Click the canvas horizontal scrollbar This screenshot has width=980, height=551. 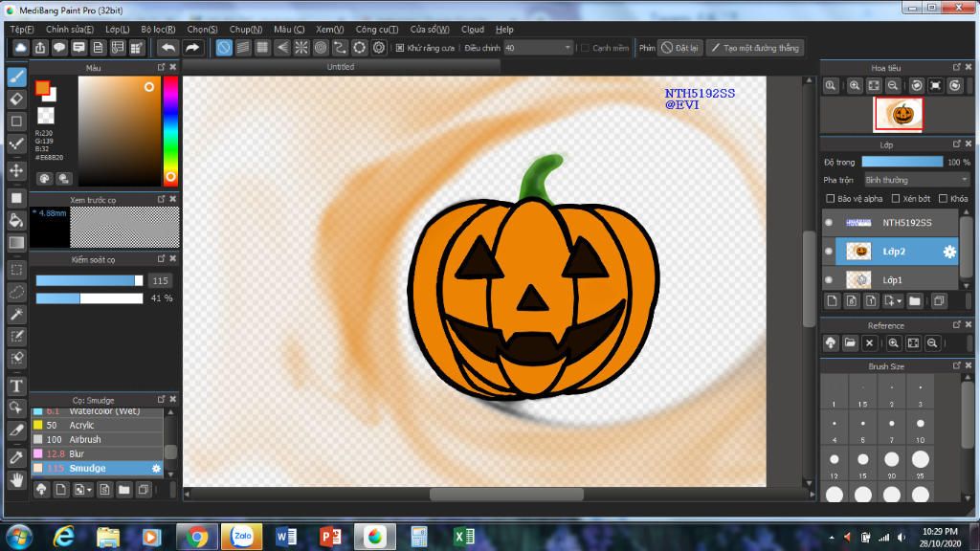[506, 495]
